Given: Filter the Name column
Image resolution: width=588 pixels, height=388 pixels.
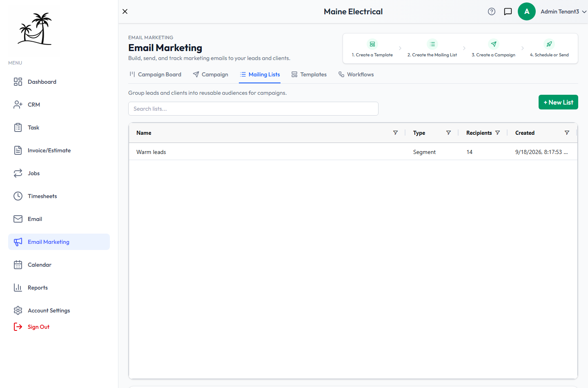Looking at the screenshot, I should [395, 133].
